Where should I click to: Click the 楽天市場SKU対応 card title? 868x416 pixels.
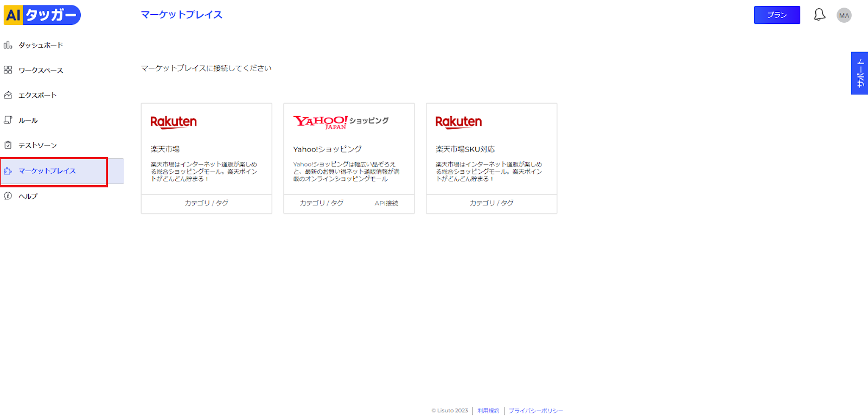point(465,149)
